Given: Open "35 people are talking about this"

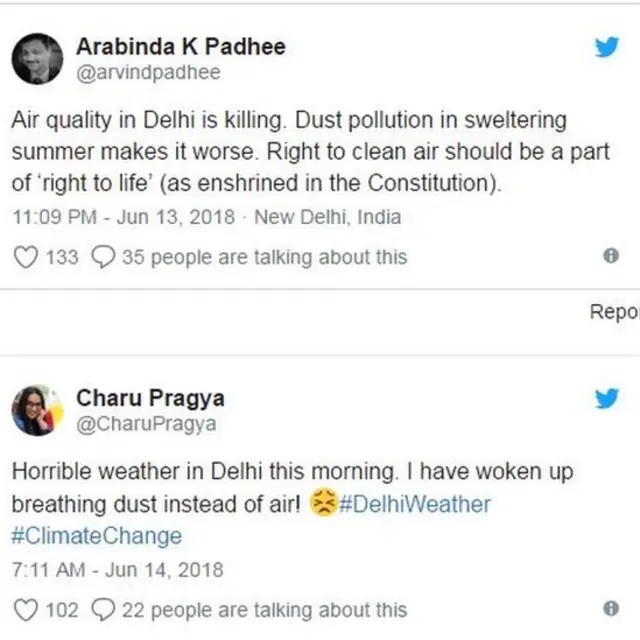Looking at the screenshot, I should click(x=264, y=257).
